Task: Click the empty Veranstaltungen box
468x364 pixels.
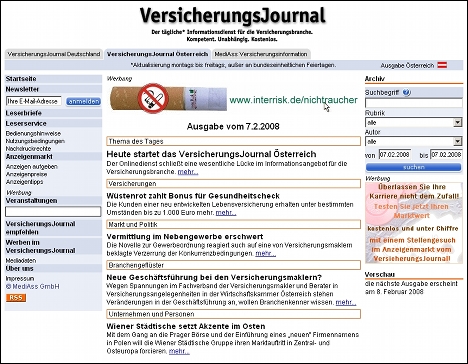Action: coord(53,212)
